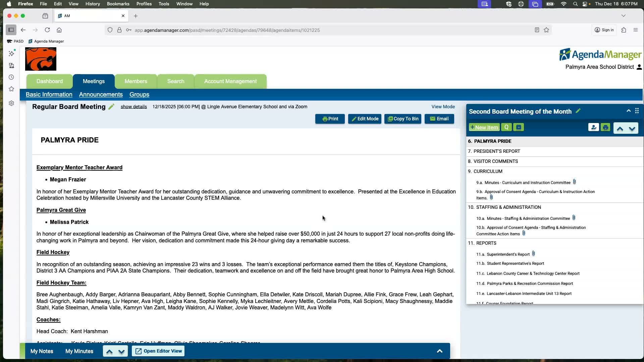Open the Announcements link
Image resolution: width=644 pixels, height=362 pixels.
(101, 95)
